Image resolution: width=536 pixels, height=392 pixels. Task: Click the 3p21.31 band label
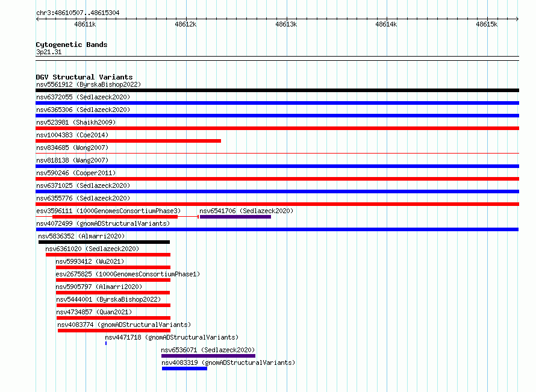pos(49,52)
